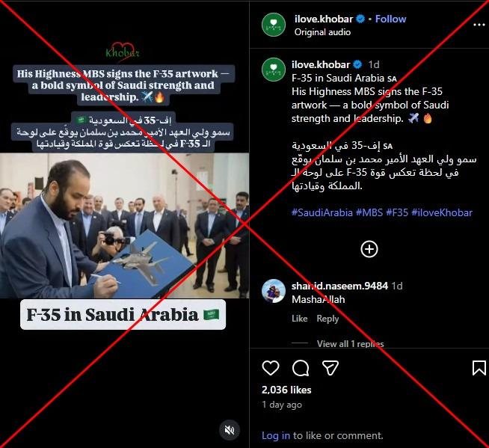Share the post via the paper plane icon

(330, 368)
